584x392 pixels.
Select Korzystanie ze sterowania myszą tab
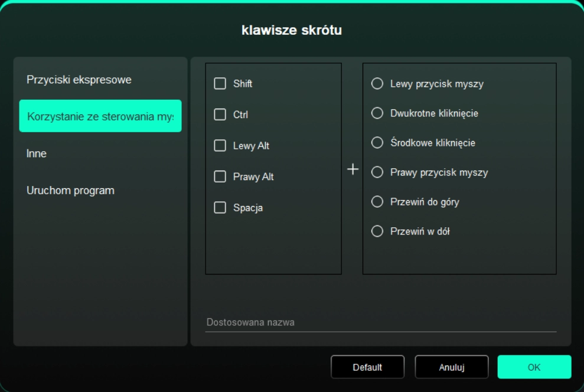(100, 116)
